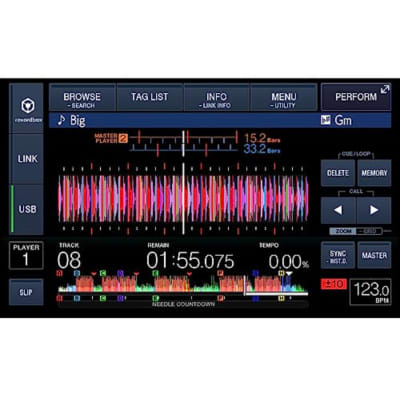Image resolution: width=400 pixels, height=400 pixels.
Task: Select LINK as the source
Action: pyautogui.click(x=27, y=159)
